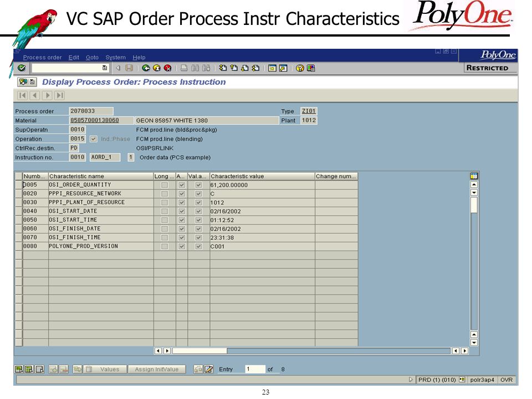Click the Find binoculars icon
Viewport: 532px width, 399px height.
point(195,68)
